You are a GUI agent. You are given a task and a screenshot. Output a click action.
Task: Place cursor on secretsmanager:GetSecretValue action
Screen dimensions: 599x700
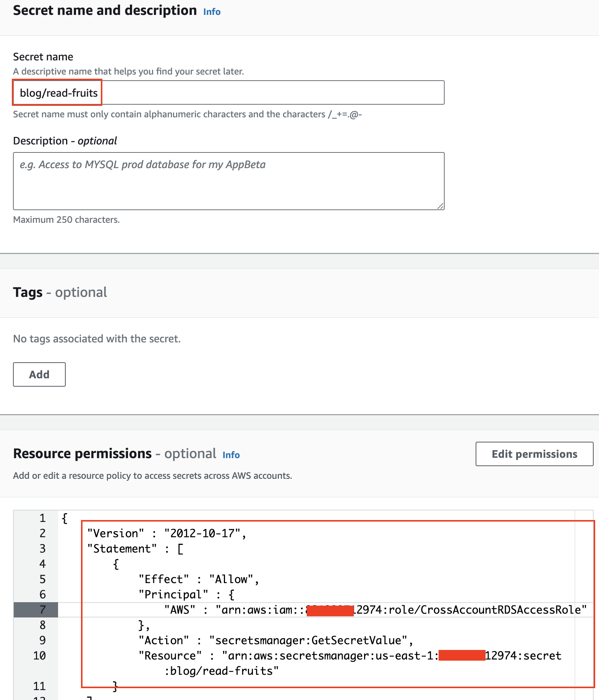pos(308,640)
